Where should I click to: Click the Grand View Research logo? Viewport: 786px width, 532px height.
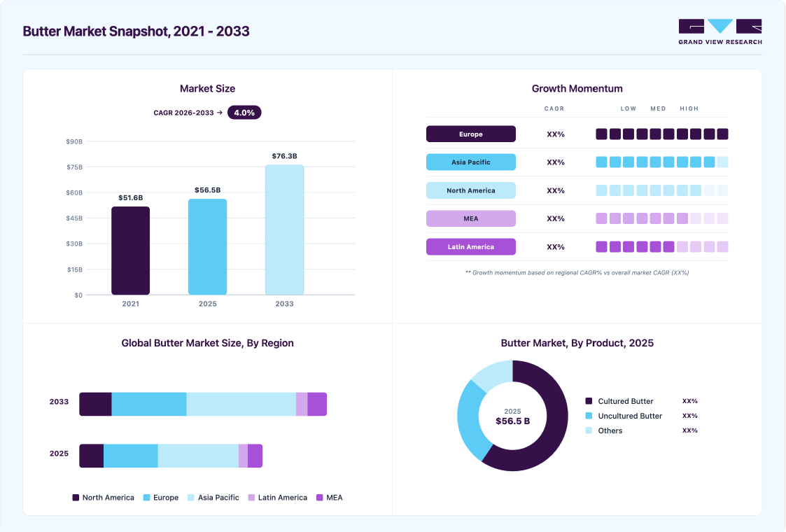(x=720, y=31)
